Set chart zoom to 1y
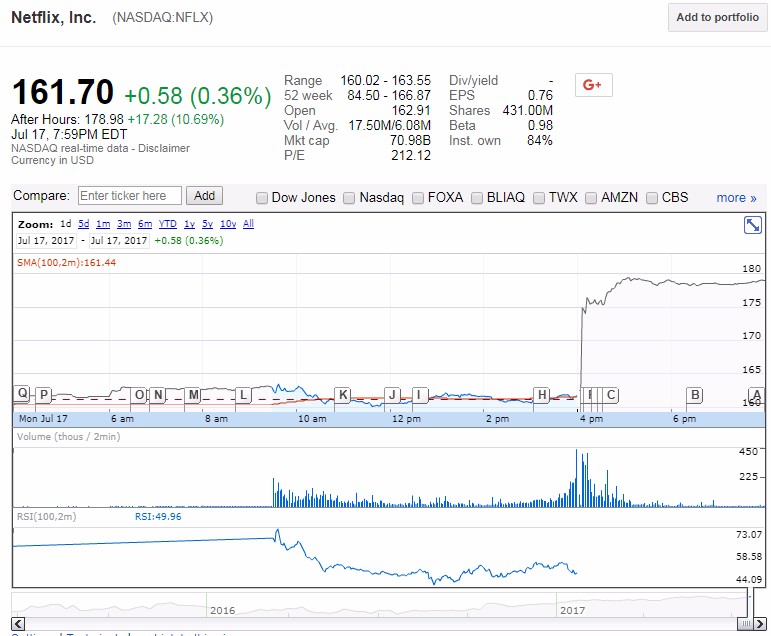771x636 pixels. (x=189, y=224)
